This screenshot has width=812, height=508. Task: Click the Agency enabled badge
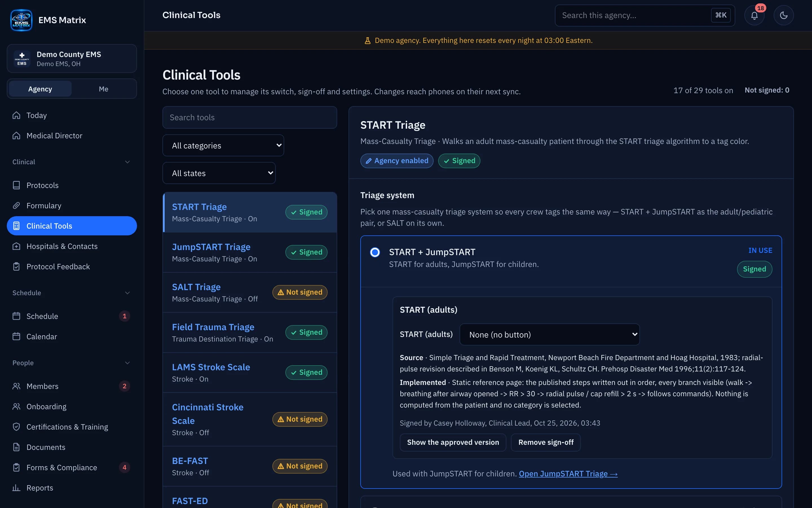[x=397, y=161]
